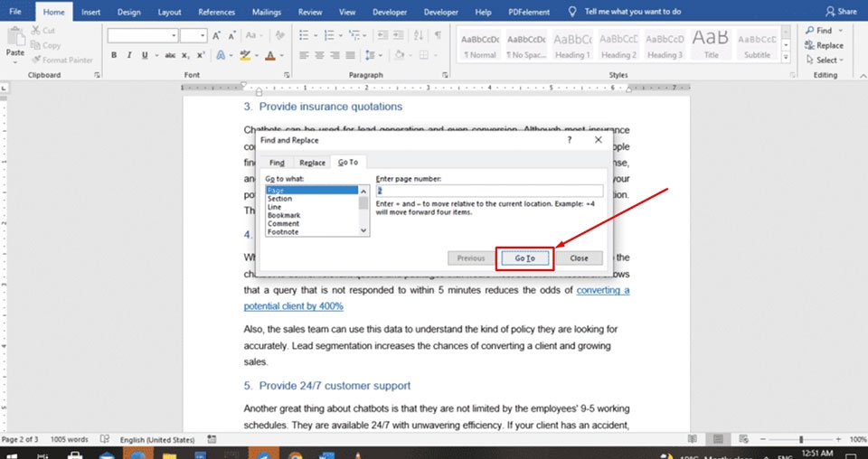Open the Select dropdown in Editing

tap(825, 60)
